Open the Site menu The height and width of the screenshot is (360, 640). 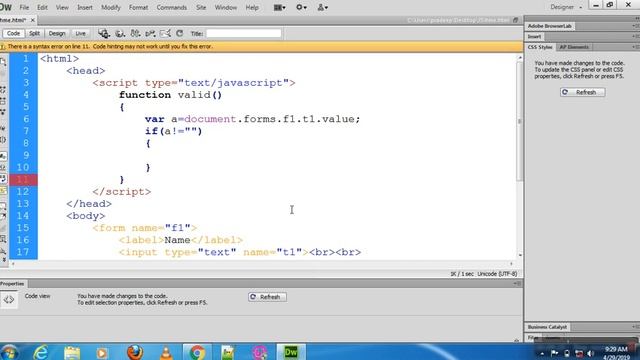click(x=201, y=7)
